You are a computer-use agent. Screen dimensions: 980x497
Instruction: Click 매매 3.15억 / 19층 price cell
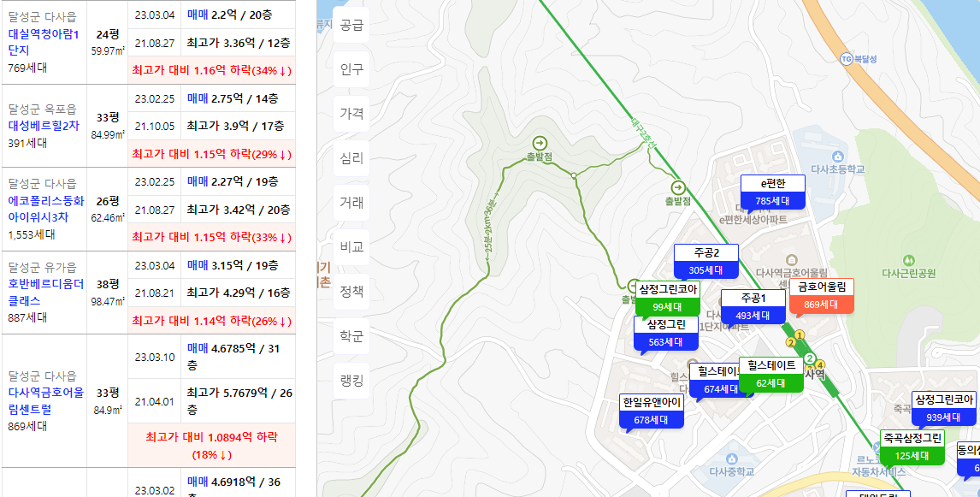(238, 265)
